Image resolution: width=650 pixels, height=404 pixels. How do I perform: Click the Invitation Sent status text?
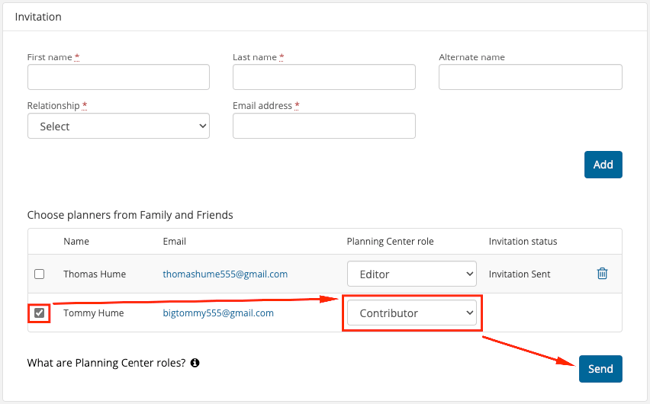[519, 274]
